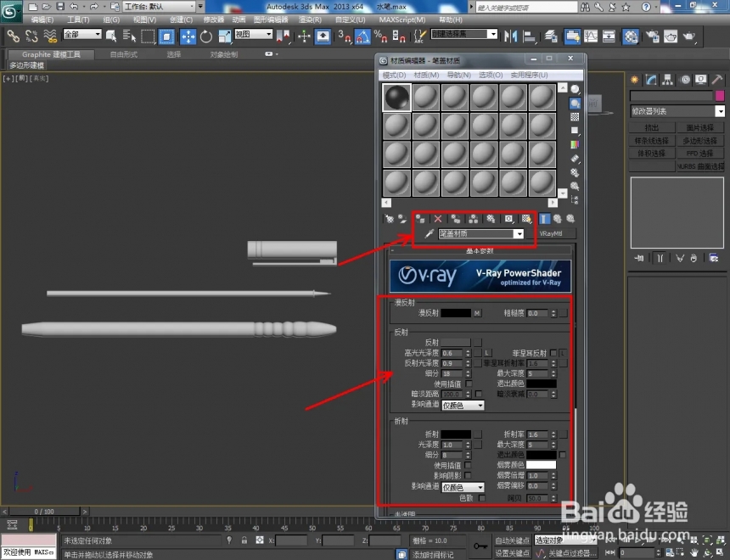Image resolution: width=730 pixels, height=560 pixels.
Task: Enable 色散 checkbox
Action: (482, 498)
